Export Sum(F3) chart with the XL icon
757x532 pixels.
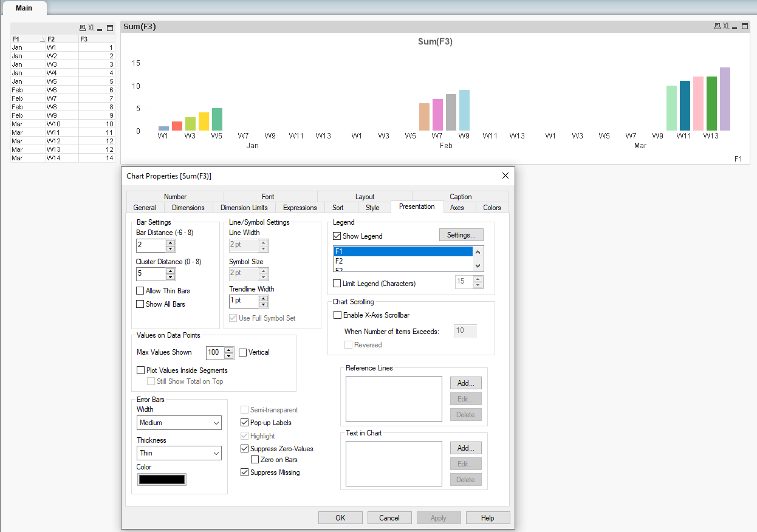click(x=726, y=26)
